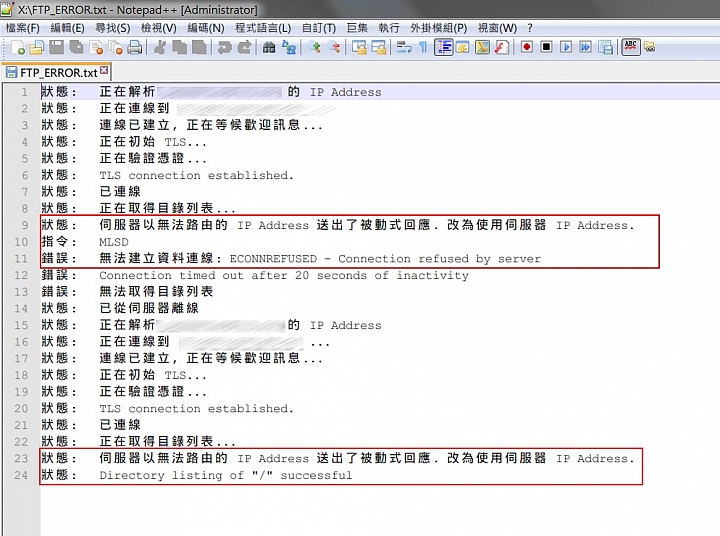The width and height of the screenshot is (720, 536).
Task: Play back recorded macro icon
Action: [566, 47]
